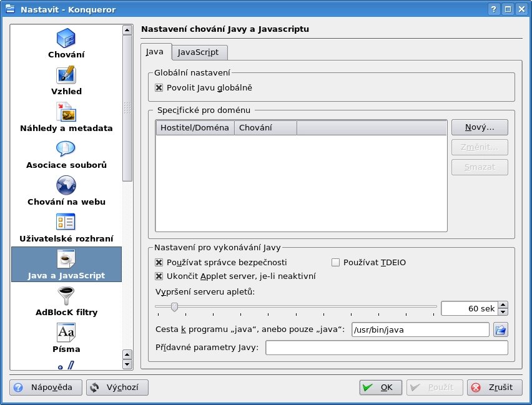The image size is (532, 405).
Task: Open Náhledy a metadata section icon
Action: [66, 112]
